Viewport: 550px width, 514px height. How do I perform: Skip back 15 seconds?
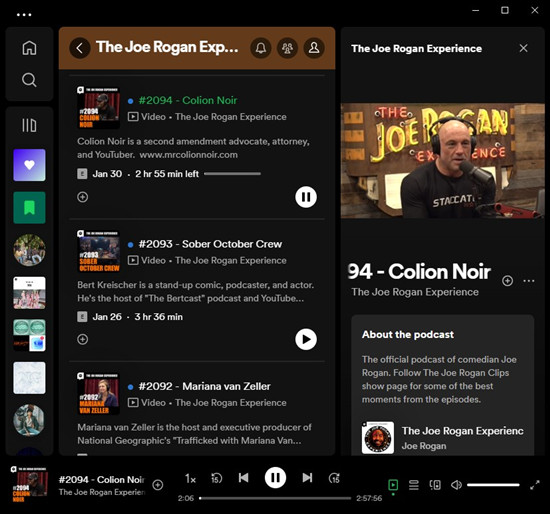(x=216, y=478)
